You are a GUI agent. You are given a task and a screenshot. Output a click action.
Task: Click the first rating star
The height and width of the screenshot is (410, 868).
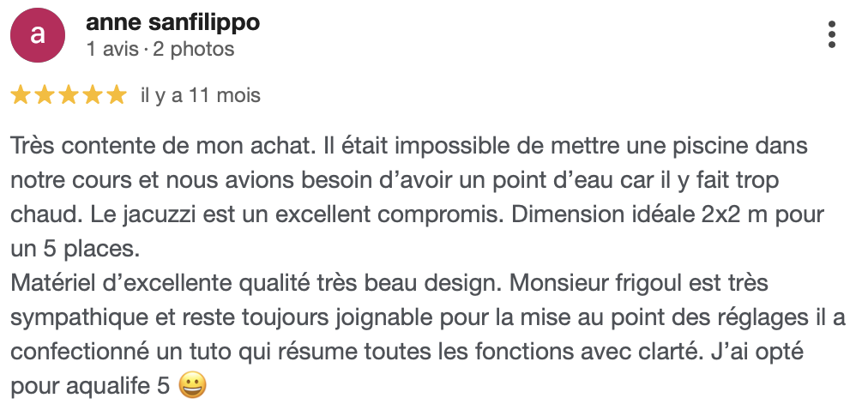point(21,95)
